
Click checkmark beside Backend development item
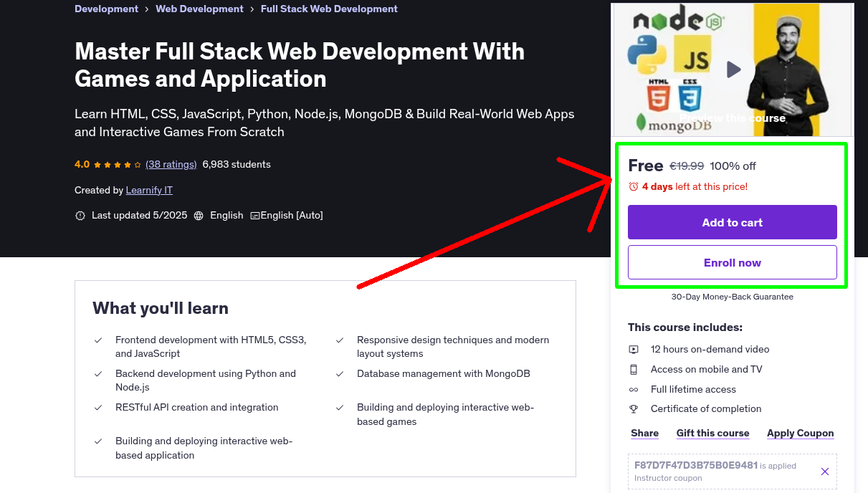point(98,374)
